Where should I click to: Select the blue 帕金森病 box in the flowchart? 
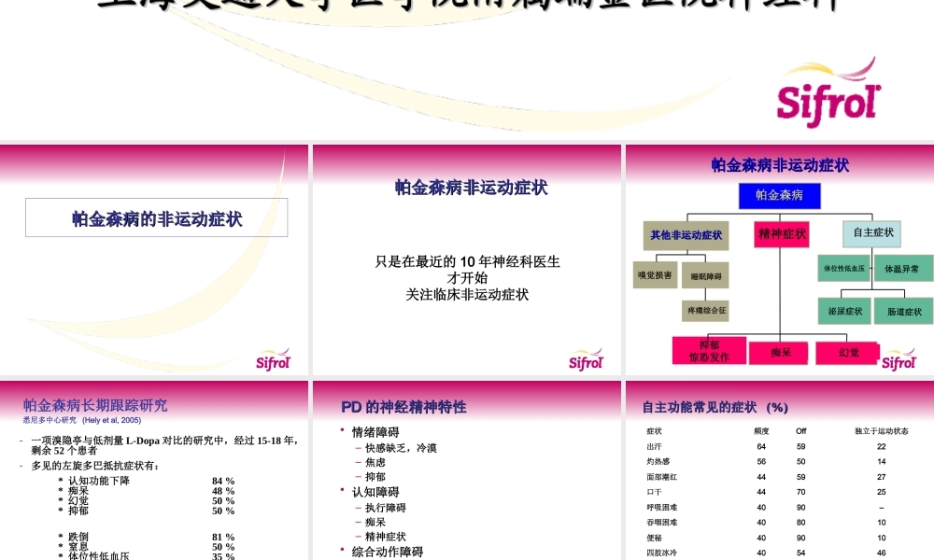click(x=781, y=195)
